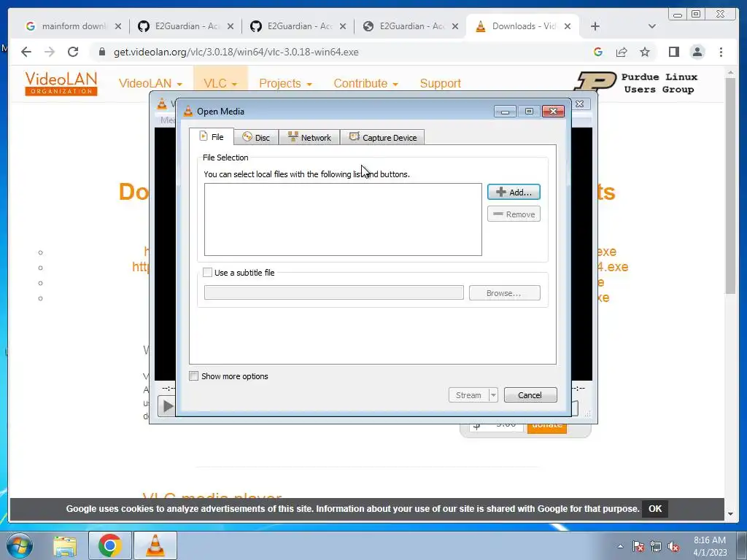Click the scrollbar down arrow
Image resolution: width=747 pixels, height=560 pixels.
tap(730, 514)
